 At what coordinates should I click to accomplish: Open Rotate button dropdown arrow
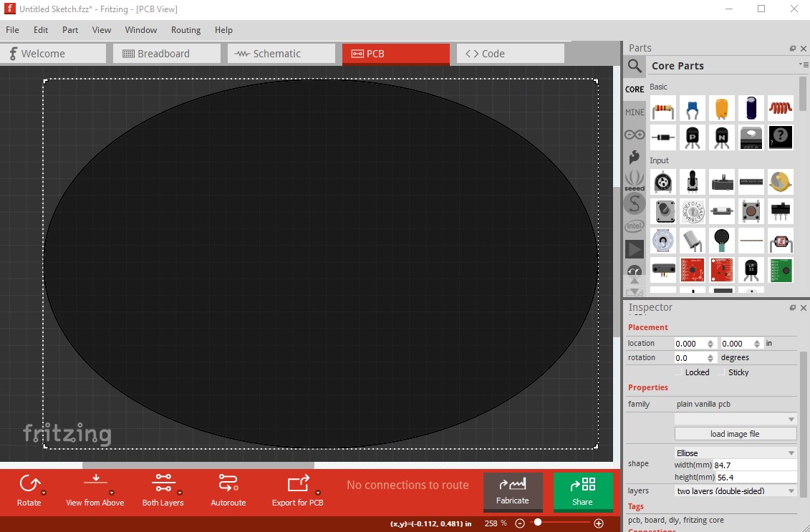click(44, 493)
